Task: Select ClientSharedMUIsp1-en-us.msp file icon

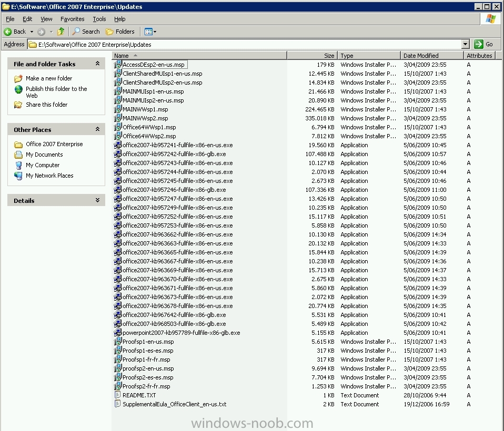Action: coord(118,74)
